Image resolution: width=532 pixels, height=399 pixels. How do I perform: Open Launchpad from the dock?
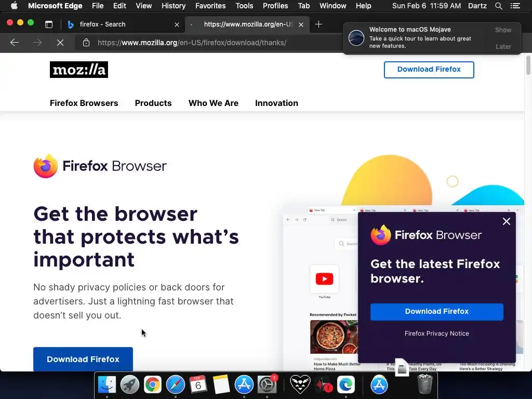(x=129, y=385)
